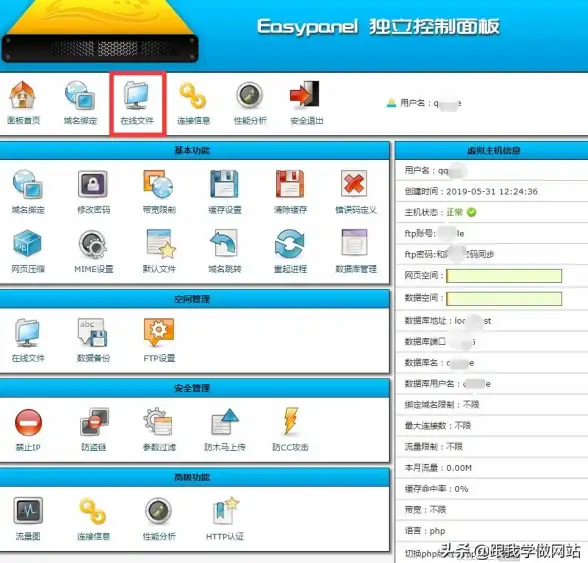Viewport: 588px width, 563px height.
Task: Click the 基本功能 section header
Action: coord(194,150)
